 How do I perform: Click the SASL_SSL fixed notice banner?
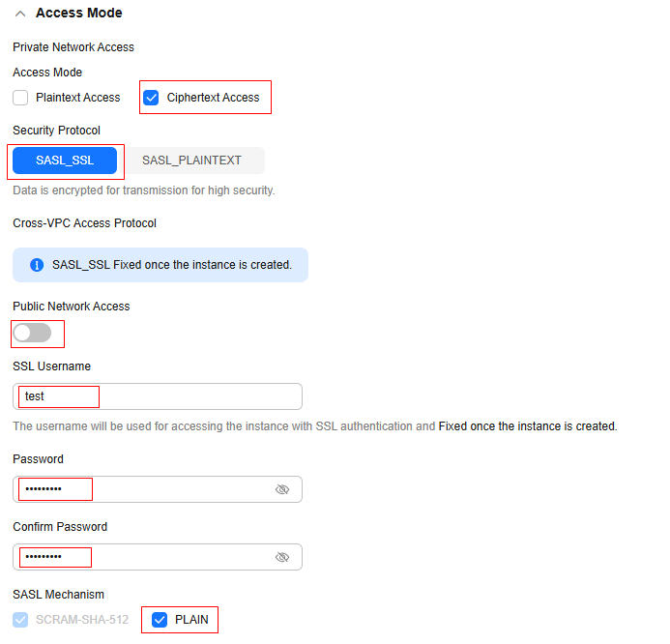tap(160, 265)
